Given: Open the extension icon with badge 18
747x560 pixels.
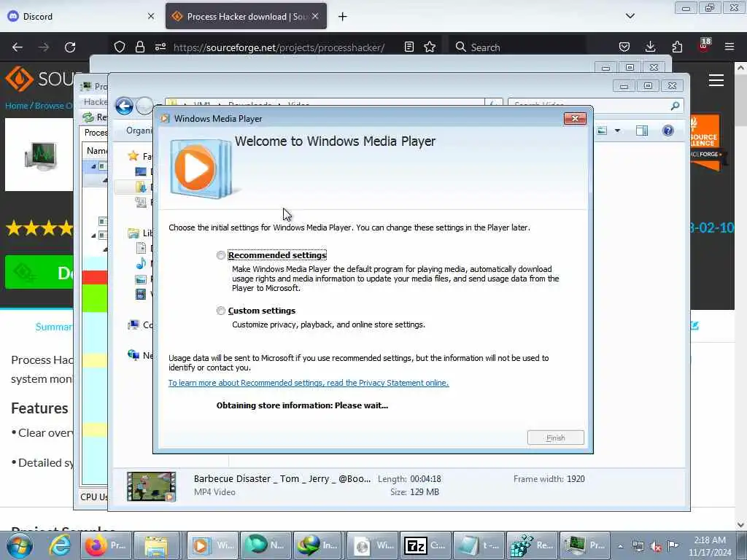Looking at the screenshot, I should click(704, 46).
